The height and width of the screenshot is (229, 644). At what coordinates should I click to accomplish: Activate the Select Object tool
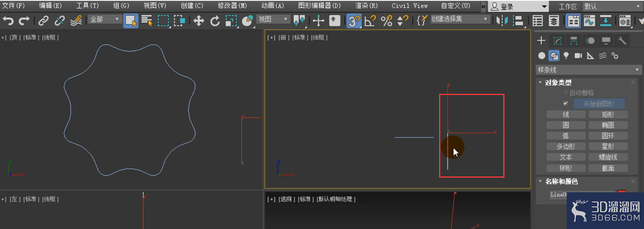point(131,20)
